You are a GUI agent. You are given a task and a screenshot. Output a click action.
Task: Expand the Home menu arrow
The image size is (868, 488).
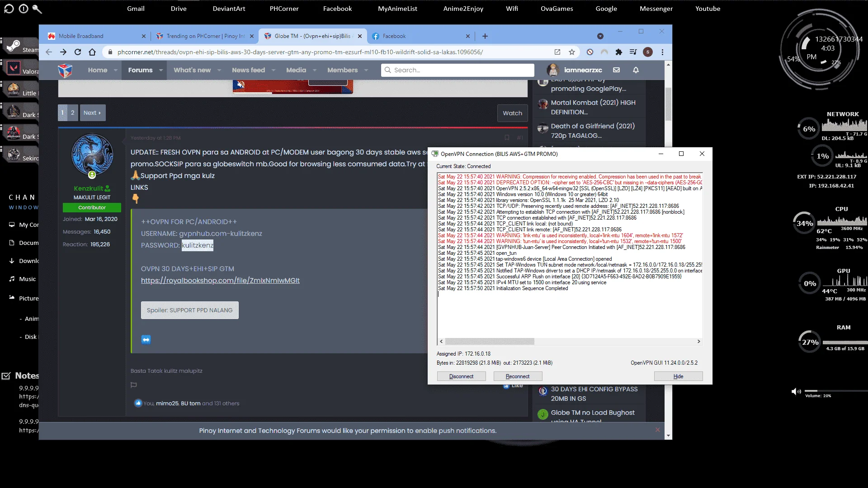coord(116,70)
